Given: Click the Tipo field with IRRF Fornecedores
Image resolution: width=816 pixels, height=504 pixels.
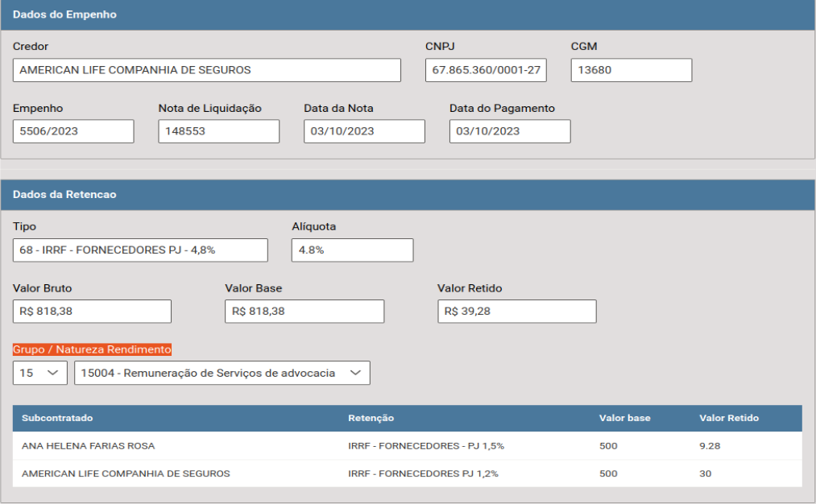Looking at the screenshot, I should point(140,250).
